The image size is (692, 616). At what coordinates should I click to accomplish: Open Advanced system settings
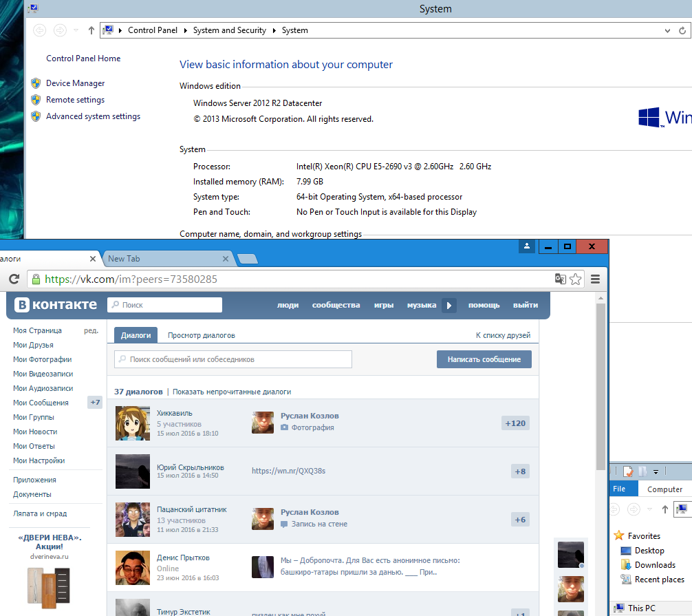(x=93, y=116)
